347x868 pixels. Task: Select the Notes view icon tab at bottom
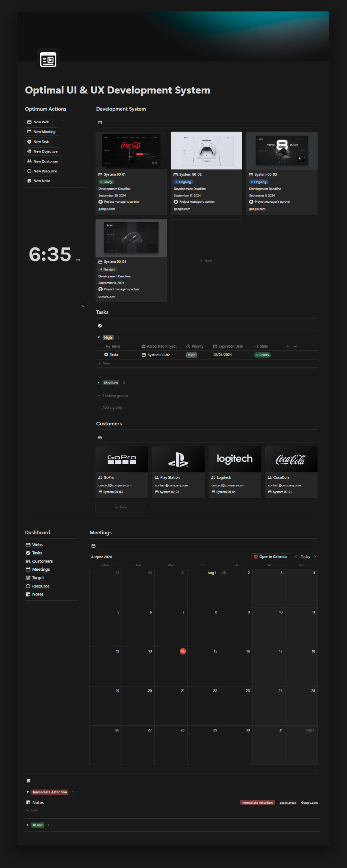point(28,781)
